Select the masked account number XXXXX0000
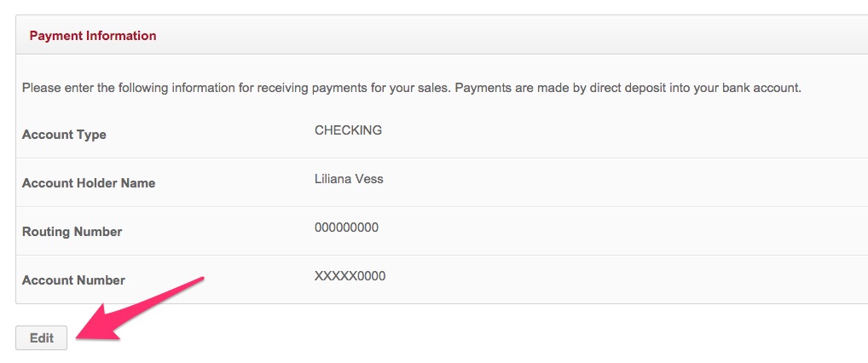Image resolution: width=868 pixels, height=363 pixels. [350, 276]
